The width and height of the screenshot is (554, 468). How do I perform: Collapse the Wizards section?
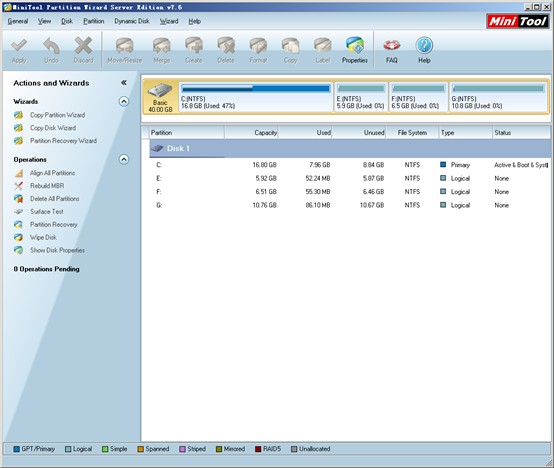pos(124,102)
